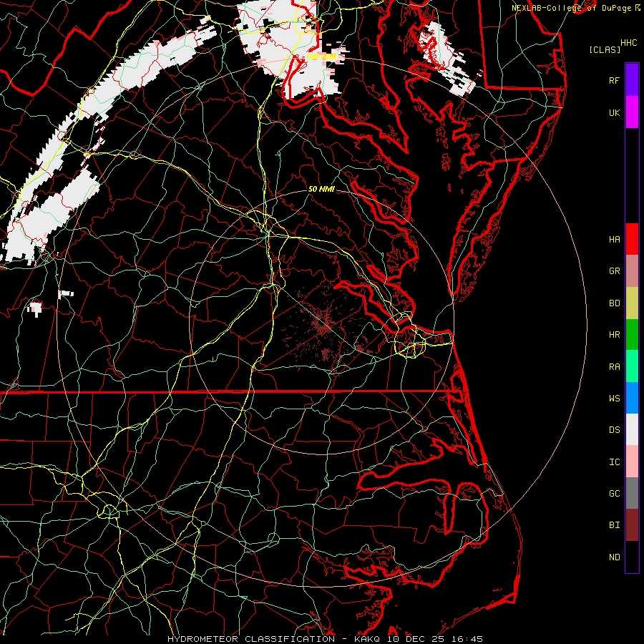Click the UK magenta legend swatch
644x644 pixels.
pos(632,112)
